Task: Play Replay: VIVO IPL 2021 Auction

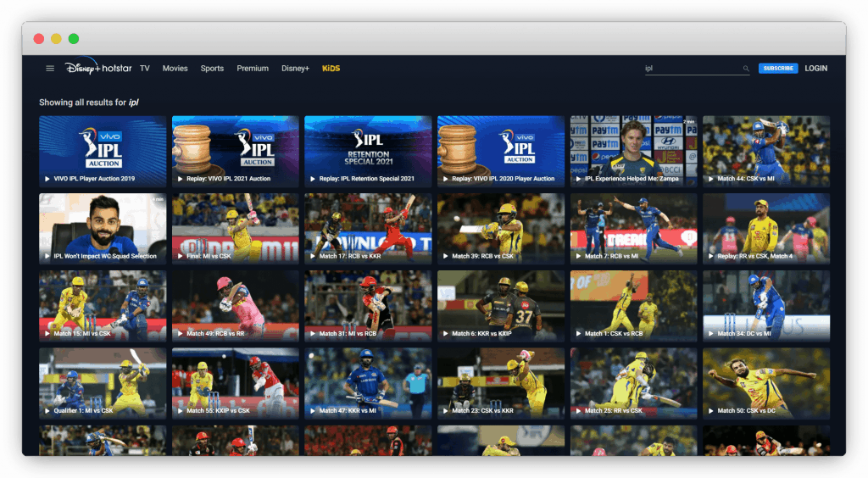Action: tap(236, 151)
